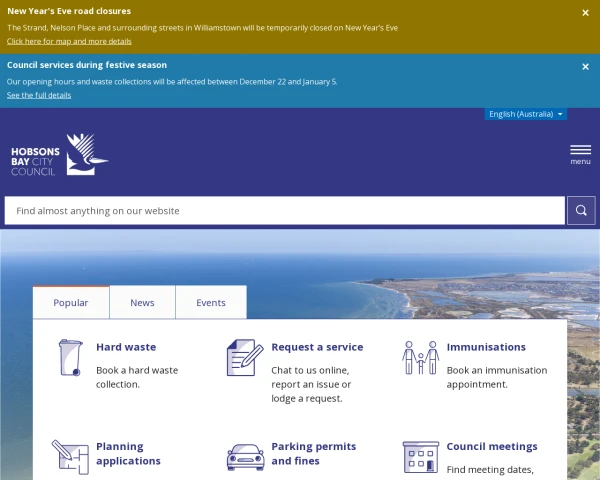Select the Popular tab
This screenshot has width=600, height=480.
pos(71,302)
